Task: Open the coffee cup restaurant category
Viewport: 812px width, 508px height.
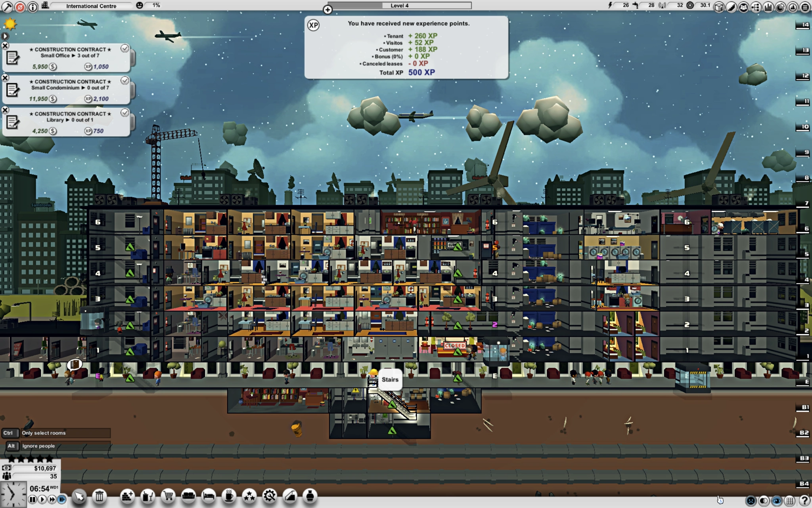Action: pos(229,496)
